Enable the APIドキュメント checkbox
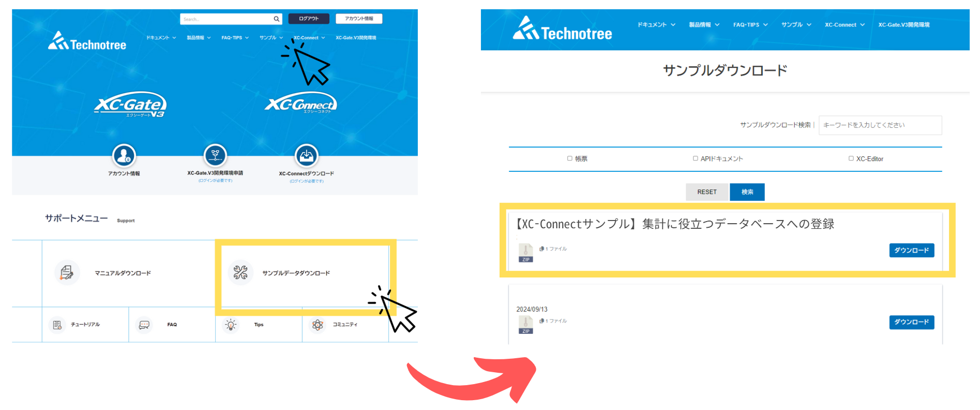The height and width of the screenshot is (410, 980). pyautogui.click(x=696, y=158)
